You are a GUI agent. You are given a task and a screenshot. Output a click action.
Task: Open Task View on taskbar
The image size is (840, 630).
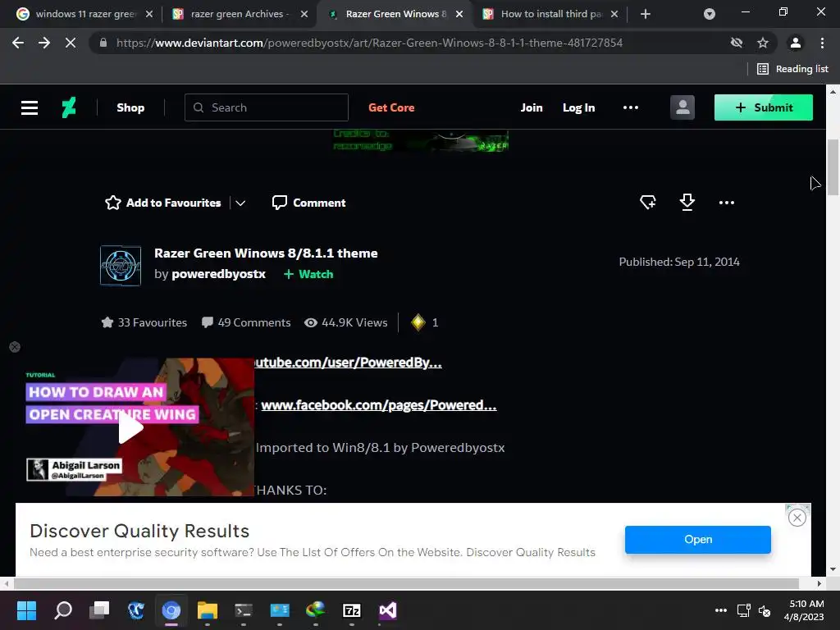pos(99,610)
